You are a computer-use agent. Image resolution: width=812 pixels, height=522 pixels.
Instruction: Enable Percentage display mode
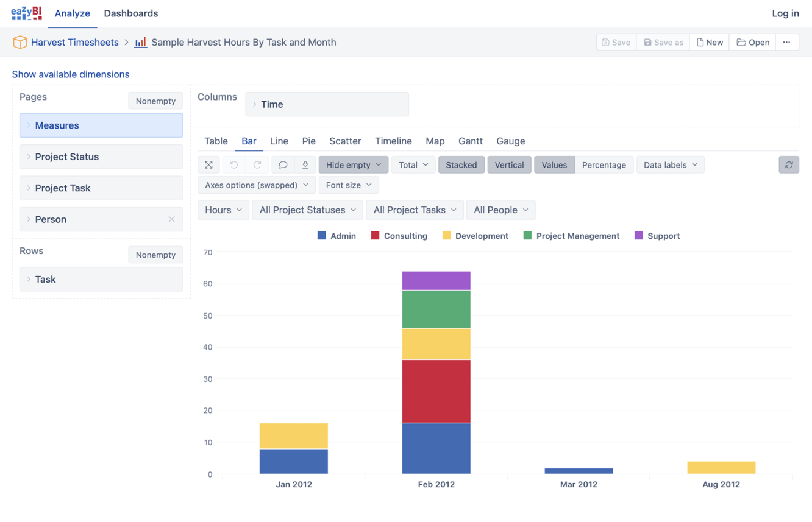(604, 164)
